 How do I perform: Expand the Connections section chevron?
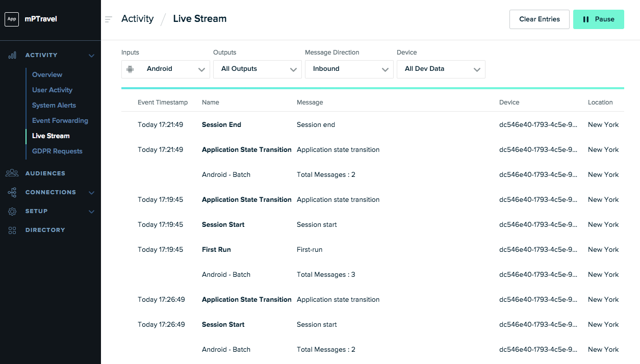(92, 193)
